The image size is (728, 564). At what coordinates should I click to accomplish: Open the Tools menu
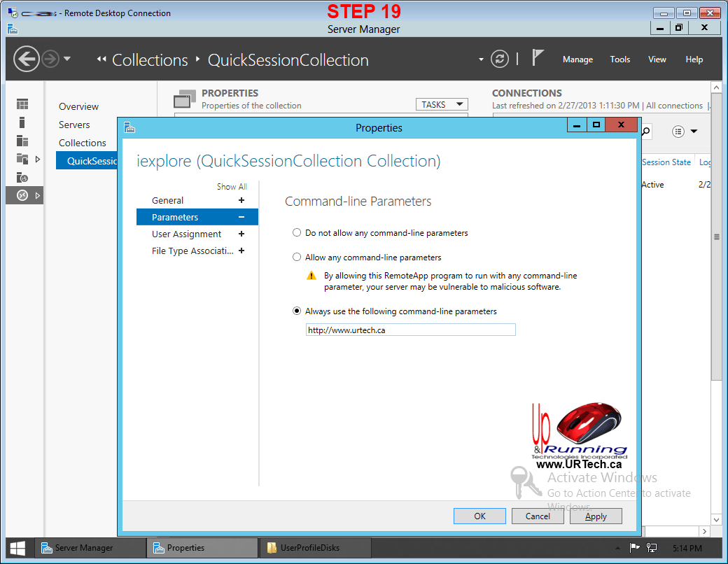pos(619,59)
